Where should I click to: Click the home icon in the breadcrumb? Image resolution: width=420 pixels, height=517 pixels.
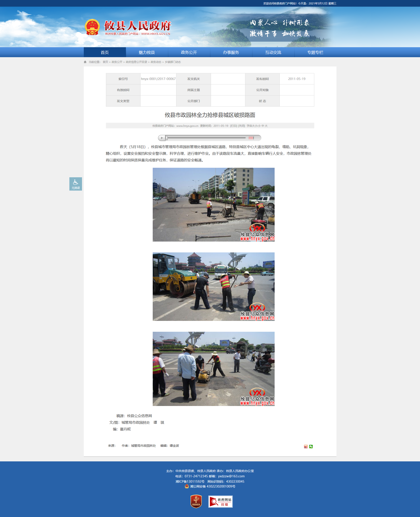coord(85,62)
